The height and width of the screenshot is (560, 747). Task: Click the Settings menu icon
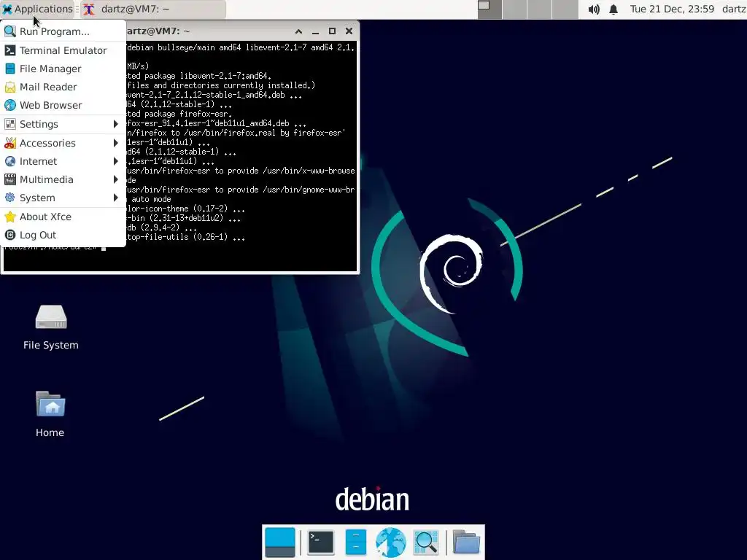[10, 124]
